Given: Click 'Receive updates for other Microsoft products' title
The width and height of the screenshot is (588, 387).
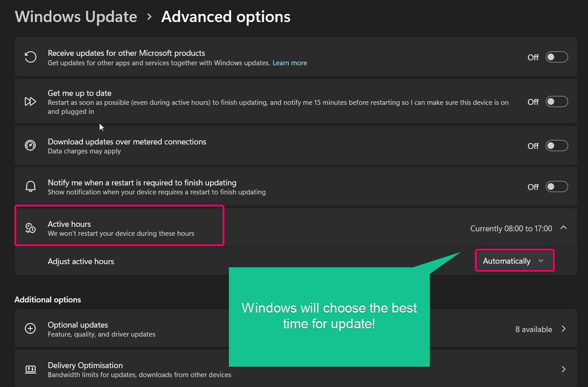Looking at the screenshot, I should pyautogui.click(x=126, y=53).
